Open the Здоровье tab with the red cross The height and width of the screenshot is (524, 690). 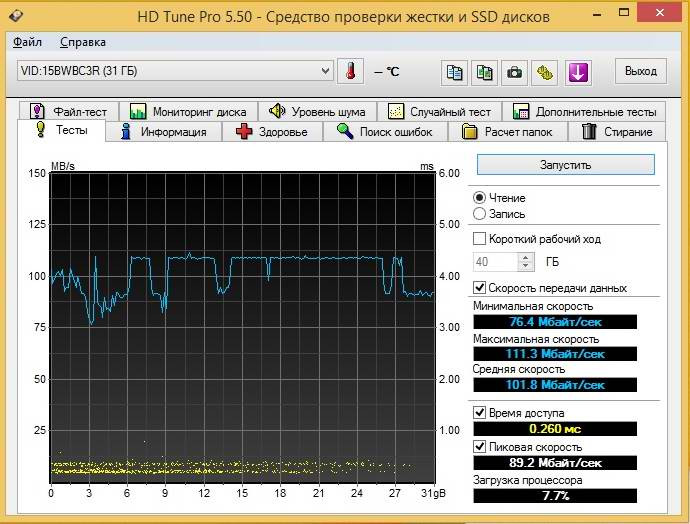click(272, 132)
